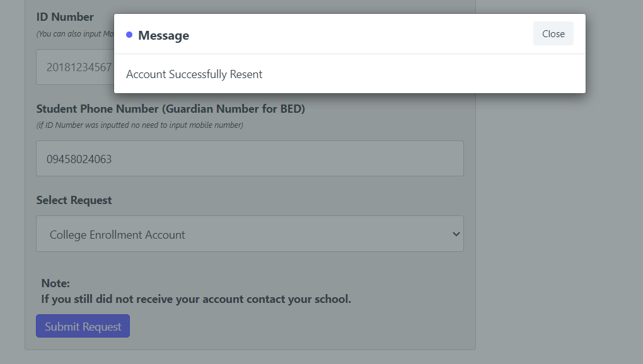Screen dimensions: 643x364
Task: Click the italic hint under ID Number
Action: pos(75,33)
